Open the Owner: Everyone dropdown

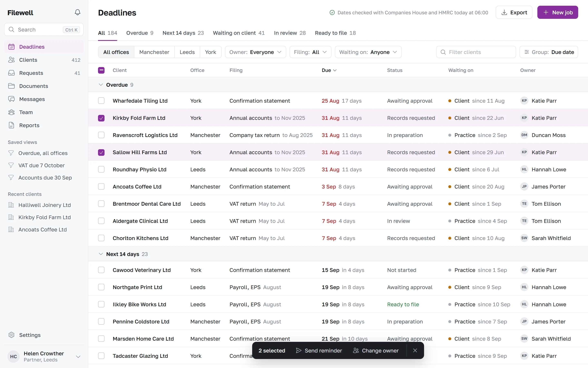pyautogui.click(x=255, y=52)
